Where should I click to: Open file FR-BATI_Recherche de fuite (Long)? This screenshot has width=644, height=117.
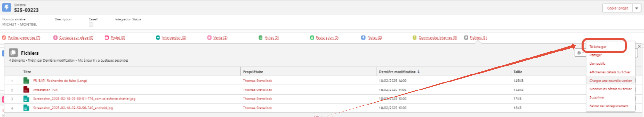(60, 81)
